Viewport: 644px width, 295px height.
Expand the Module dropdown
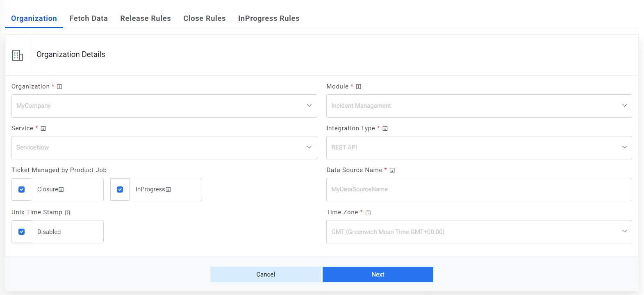point(479,106)
